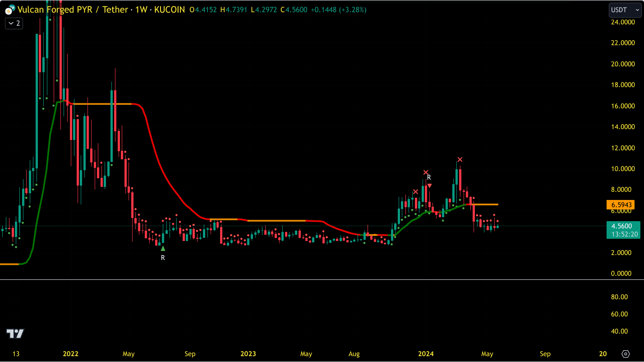Click the +0.1448 (+3.28%) change value
644x362 pixels.
pyautogui.click(x=339, y=9)
